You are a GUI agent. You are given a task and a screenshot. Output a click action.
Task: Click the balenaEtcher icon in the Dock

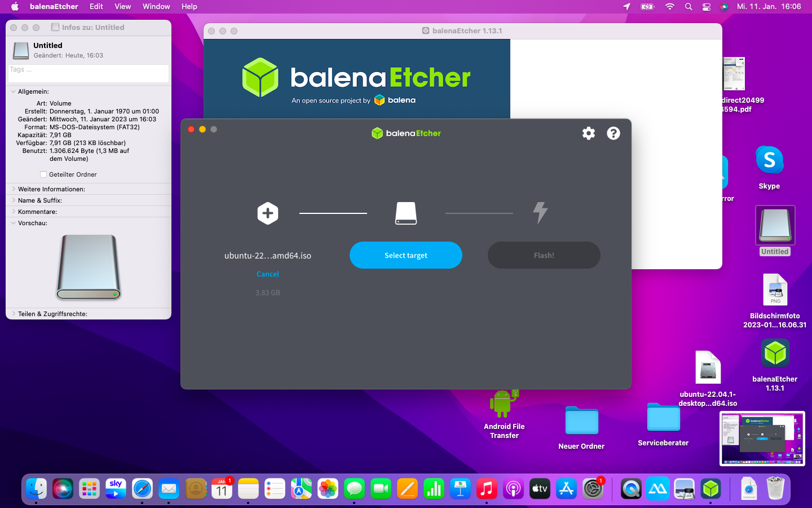pos(710,488)
